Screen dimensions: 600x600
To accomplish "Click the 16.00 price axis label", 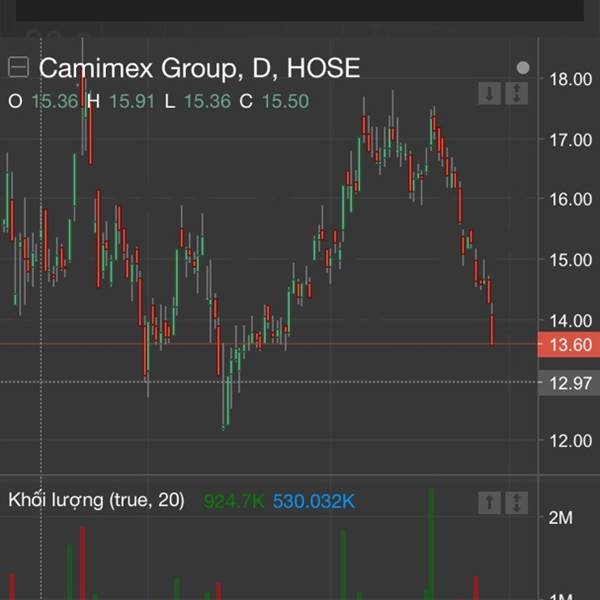I will coord(571,200).
